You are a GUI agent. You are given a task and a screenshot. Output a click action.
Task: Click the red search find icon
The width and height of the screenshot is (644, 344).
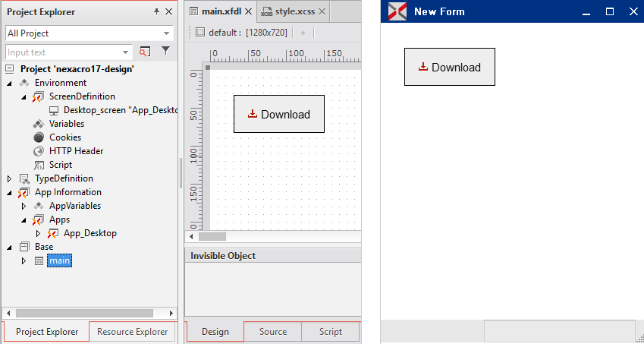pos(144,52)
